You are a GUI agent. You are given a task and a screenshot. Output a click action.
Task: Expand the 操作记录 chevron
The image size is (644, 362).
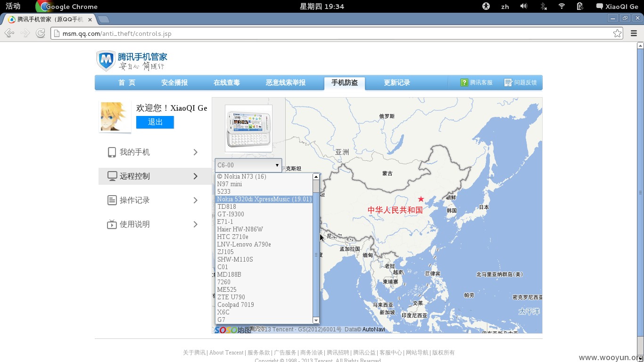click(195, 200)
